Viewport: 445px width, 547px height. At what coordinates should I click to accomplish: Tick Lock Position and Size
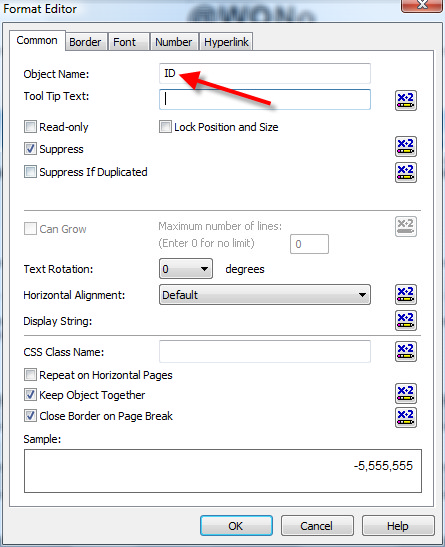point(165,127)
